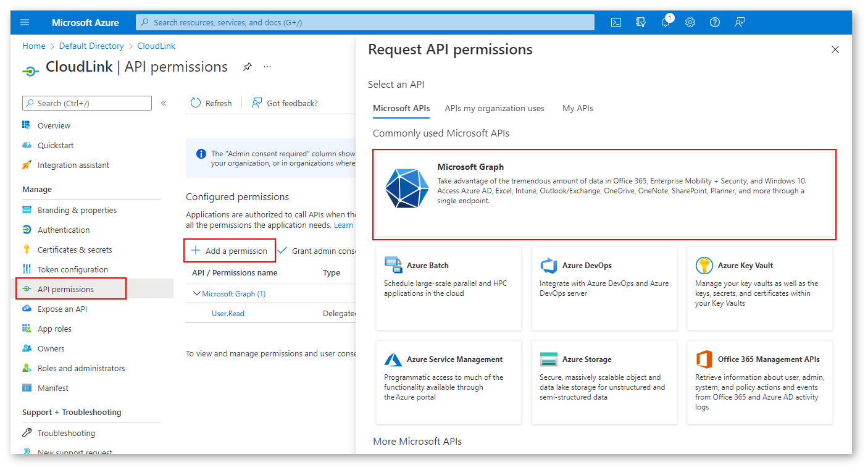Select the Microsoft Graph API card

[604, 194]
